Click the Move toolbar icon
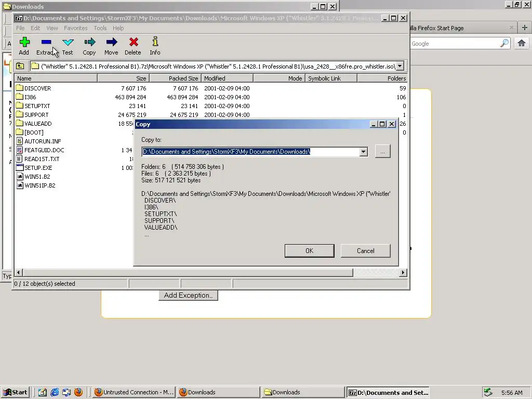The image size is (532, 399). point(111,43)
